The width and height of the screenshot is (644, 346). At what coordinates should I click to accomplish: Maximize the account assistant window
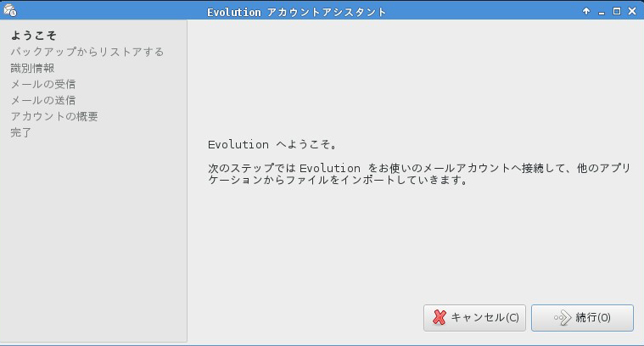coord(617,11)
